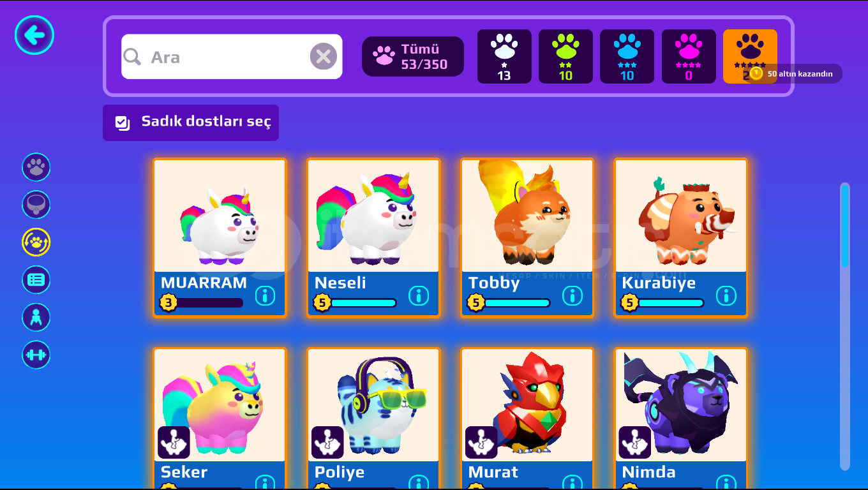Filter by three-star blue paw tab

[627, 56]
